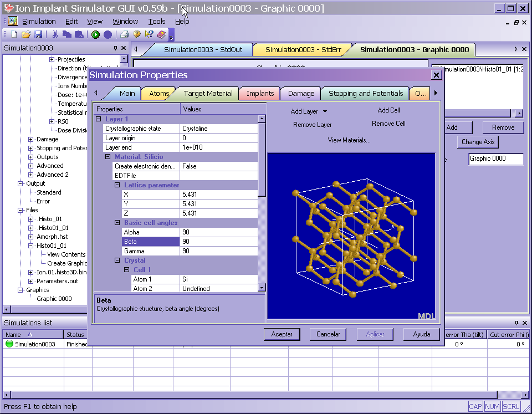
Task: Click the Aceptar button
Action: tap(282, 334)
